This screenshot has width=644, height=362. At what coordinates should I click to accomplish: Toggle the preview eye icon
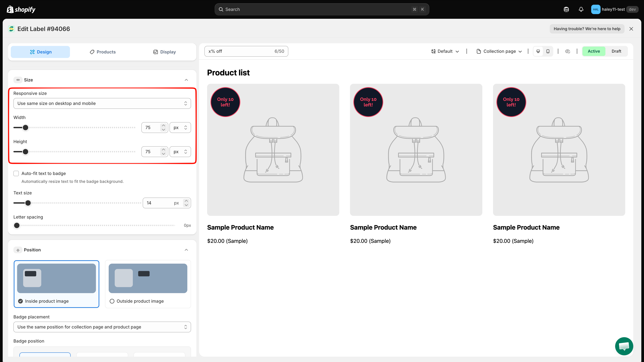coord(568,51)
